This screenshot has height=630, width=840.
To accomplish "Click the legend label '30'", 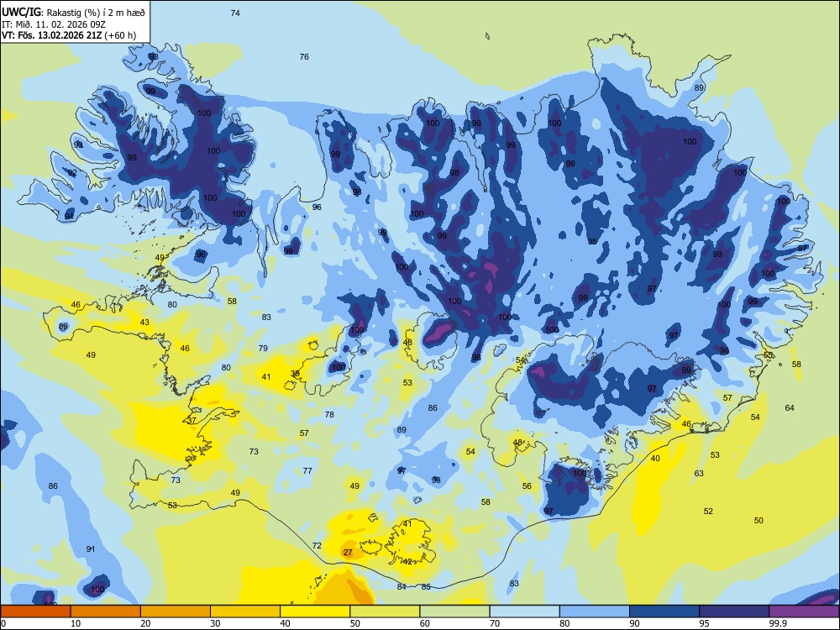I will click(215, 623).
